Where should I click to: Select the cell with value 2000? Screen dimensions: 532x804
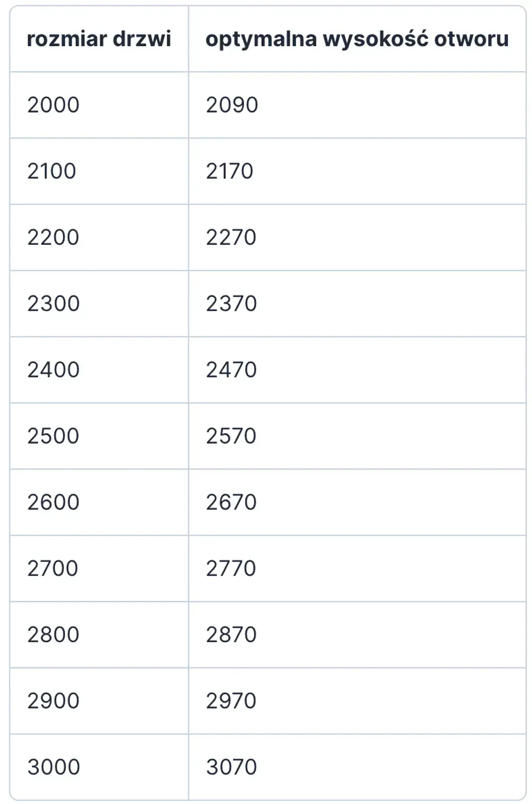click(54, 105)
